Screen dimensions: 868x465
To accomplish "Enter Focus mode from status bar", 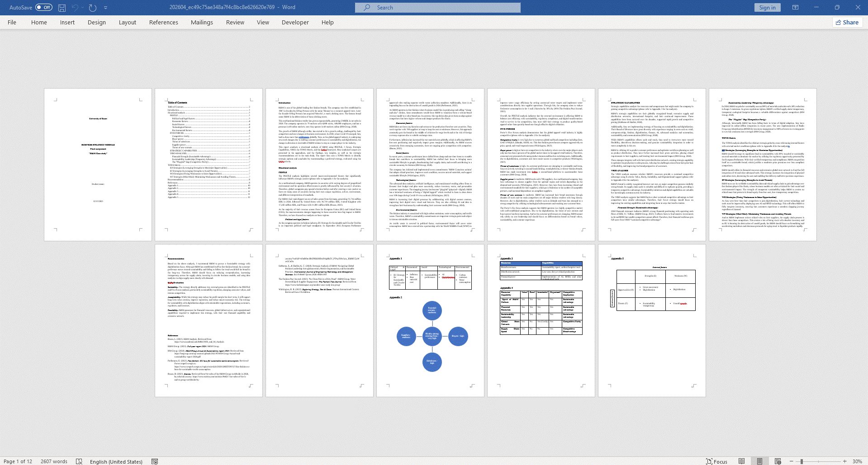I will coord(716,461).
